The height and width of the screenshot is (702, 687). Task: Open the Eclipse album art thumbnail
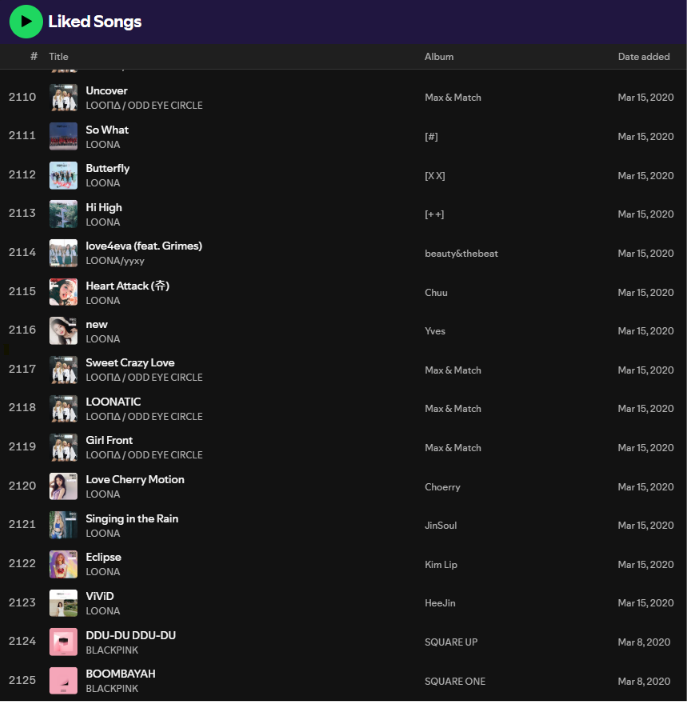(63, 565)
